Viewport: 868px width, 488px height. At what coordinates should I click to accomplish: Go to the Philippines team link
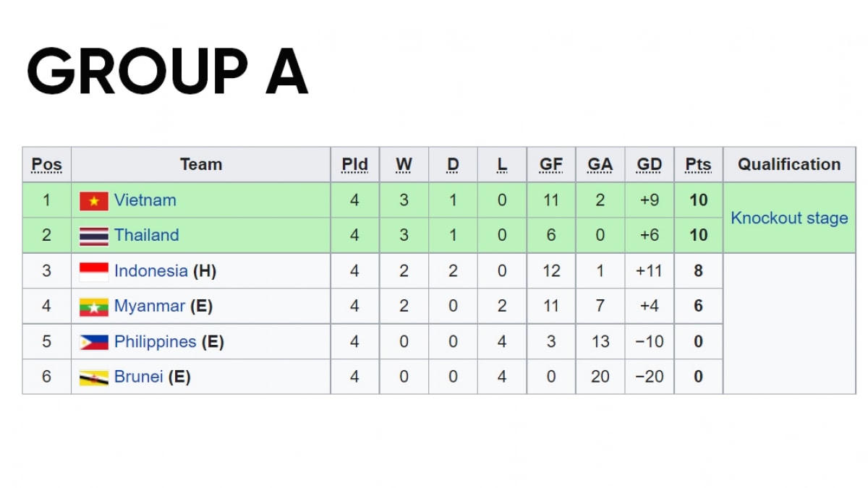pyautogui.click(x=156, y=341)
